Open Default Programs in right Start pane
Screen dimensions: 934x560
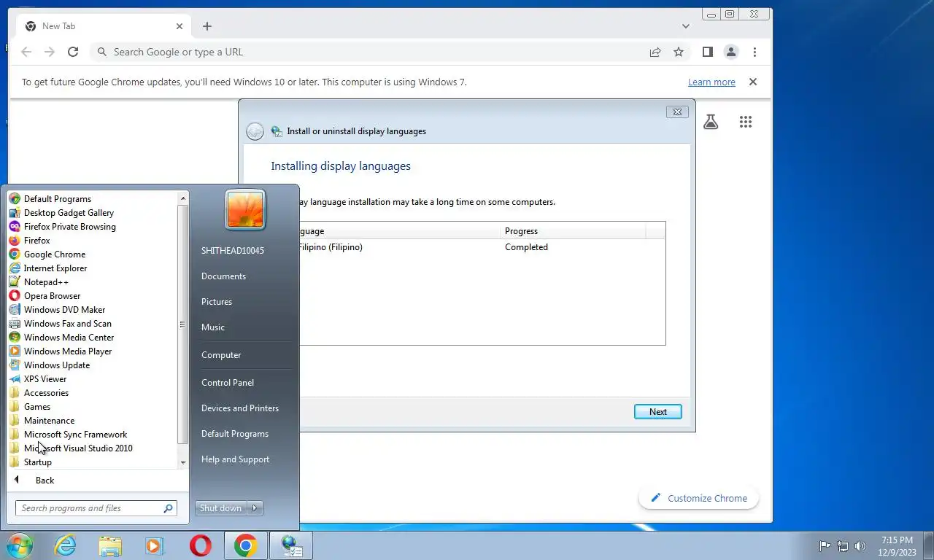[x=235, y=433]
